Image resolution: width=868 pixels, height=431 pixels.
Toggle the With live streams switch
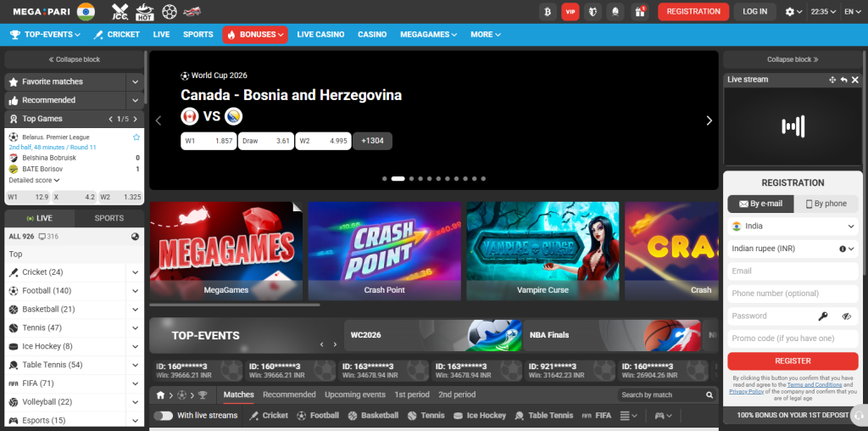[x=164, y=416]
